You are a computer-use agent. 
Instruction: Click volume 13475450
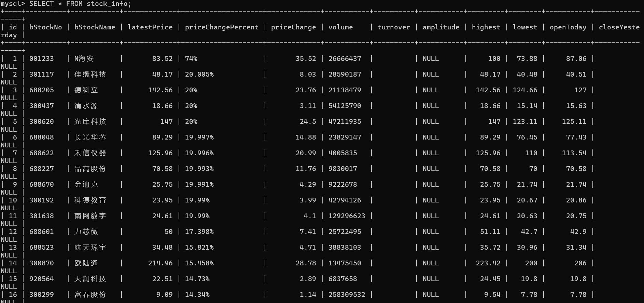click(345, 263)
